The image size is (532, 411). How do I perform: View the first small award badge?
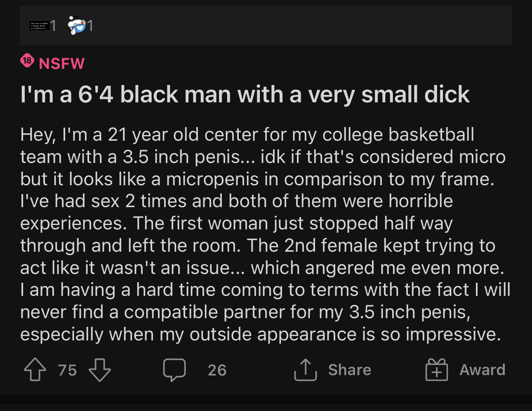[x=40, y=26]
